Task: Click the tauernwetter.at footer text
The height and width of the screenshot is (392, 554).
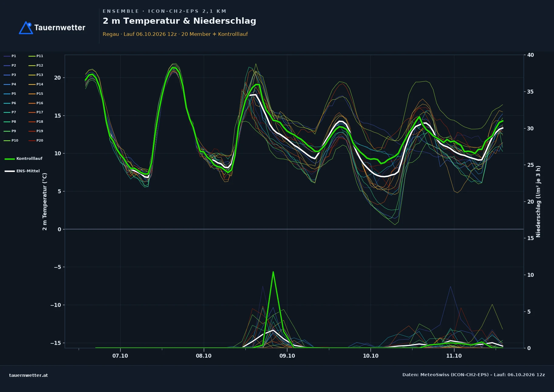Action: (29, 375)
